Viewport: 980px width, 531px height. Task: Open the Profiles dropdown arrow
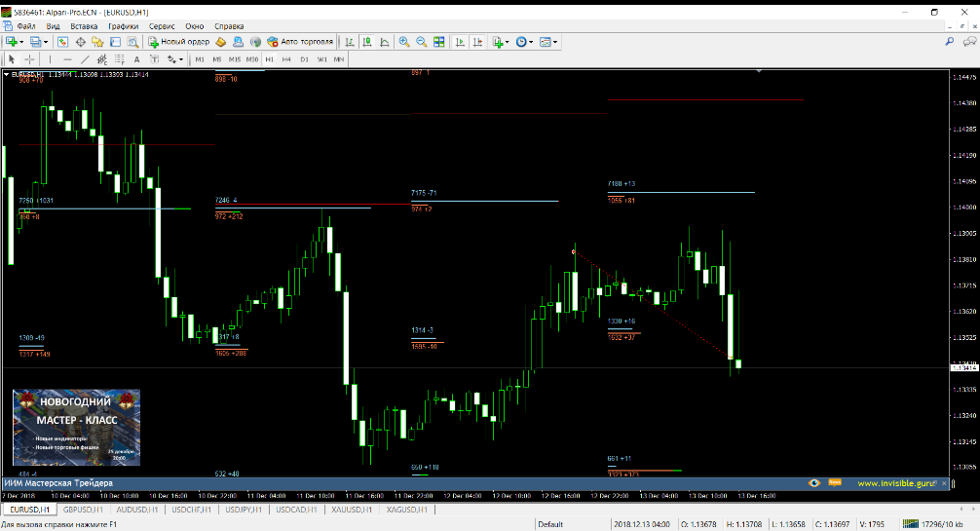point(46,42)
